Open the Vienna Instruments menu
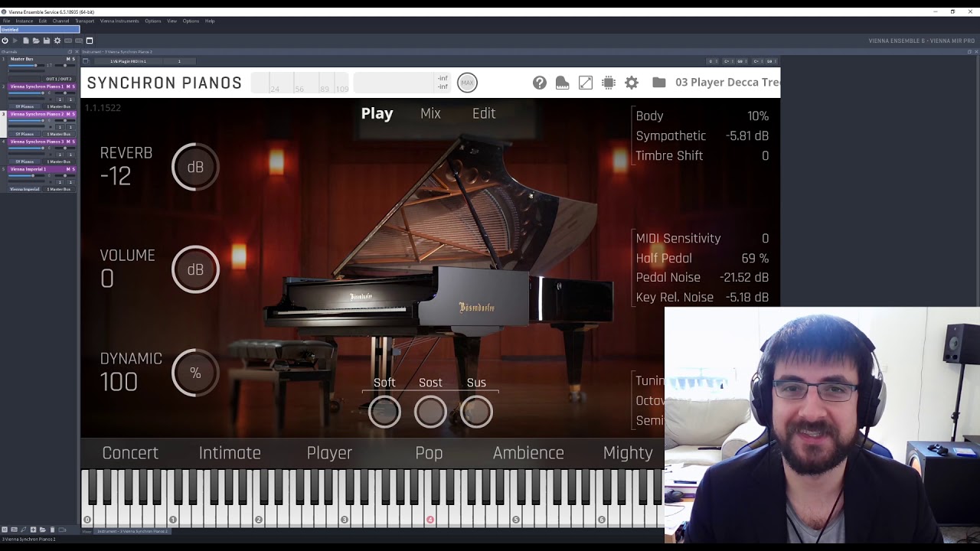The width and height of the screenshot is (980, 551). point(119,21)
